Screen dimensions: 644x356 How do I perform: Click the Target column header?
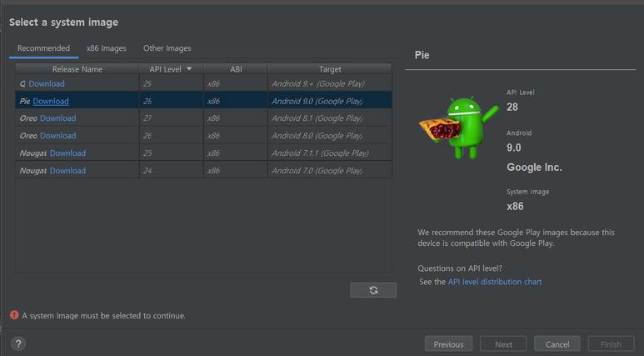[330, 69]
